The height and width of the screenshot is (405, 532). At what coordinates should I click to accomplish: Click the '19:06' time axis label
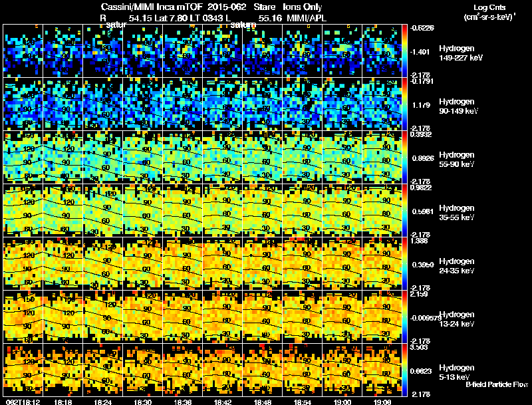(382, 402)
